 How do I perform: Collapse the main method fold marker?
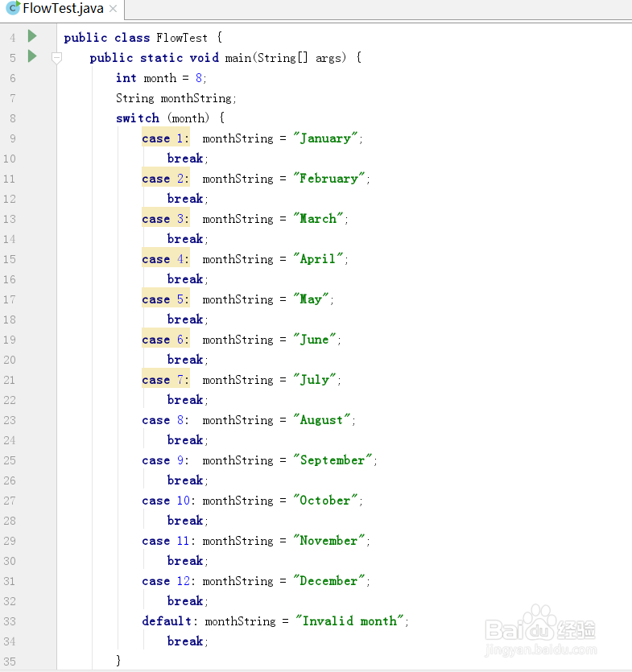coord(56,58)
